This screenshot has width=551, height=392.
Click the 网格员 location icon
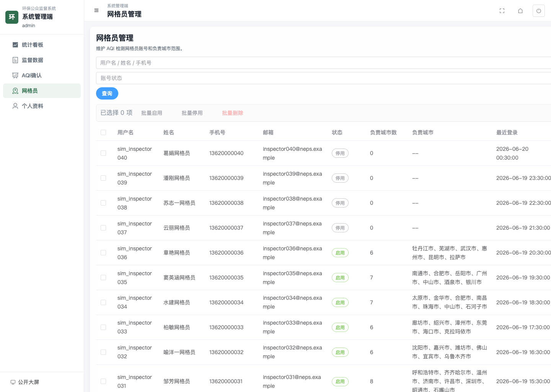tap(15, 91)
